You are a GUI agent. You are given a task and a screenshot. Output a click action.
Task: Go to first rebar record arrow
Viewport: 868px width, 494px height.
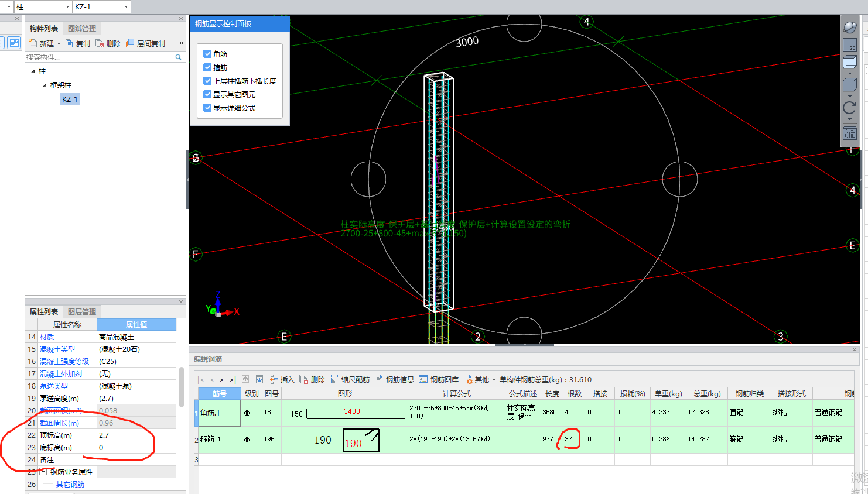point(201,380)
